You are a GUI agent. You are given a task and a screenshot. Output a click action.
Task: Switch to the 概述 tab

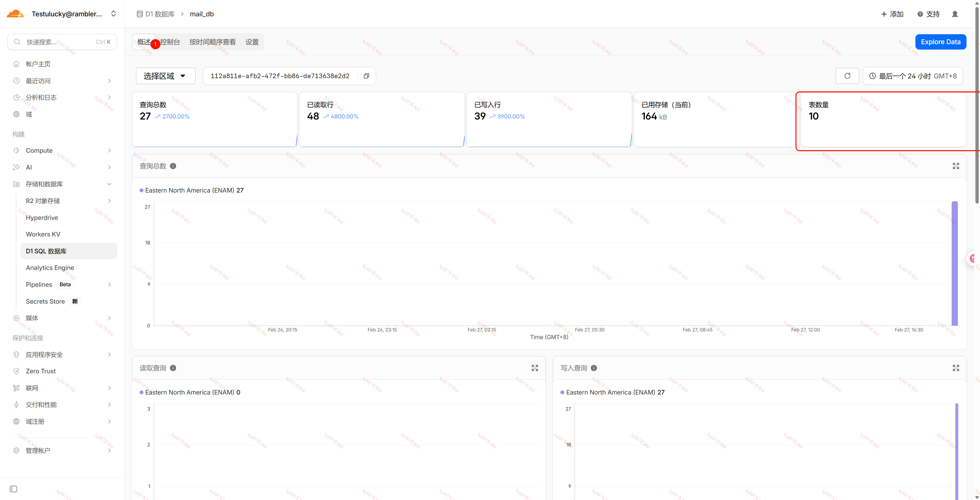144,42
